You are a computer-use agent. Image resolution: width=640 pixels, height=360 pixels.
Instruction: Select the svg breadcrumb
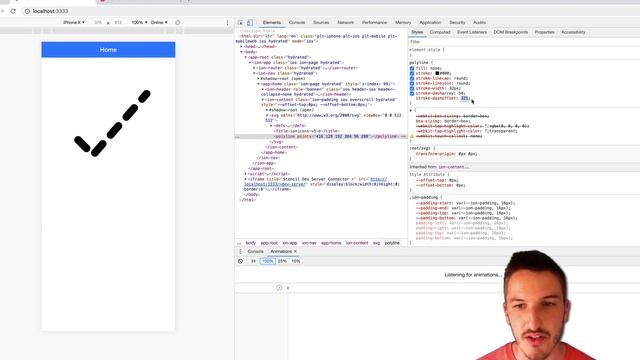click(376, 243)
